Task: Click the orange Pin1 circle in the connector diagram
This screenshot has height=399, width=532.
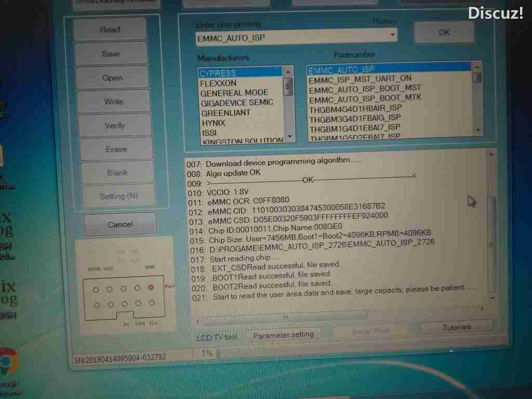Action: pyautogui.click(x=151, y=287)
